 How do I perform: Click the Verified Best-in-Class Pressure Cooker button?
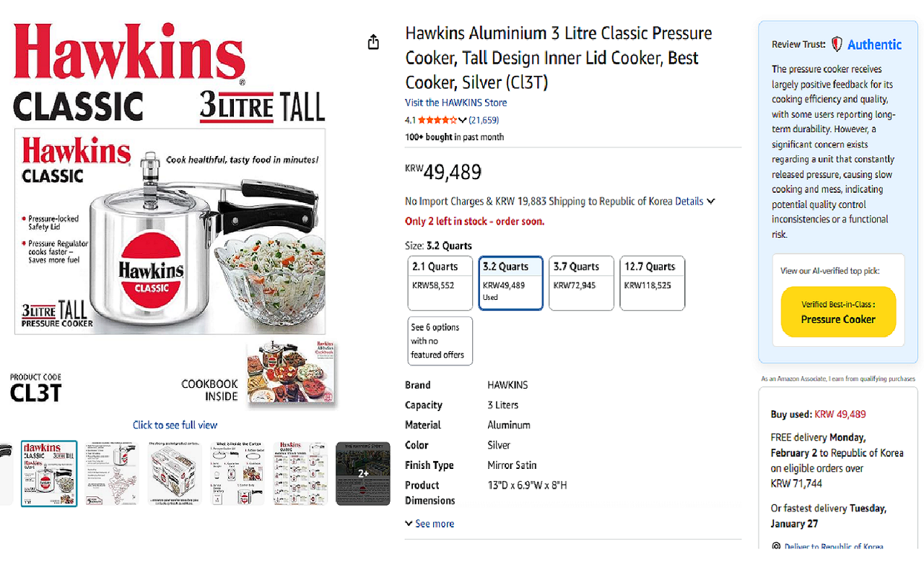pyautogui.click(x=838, y=311)
